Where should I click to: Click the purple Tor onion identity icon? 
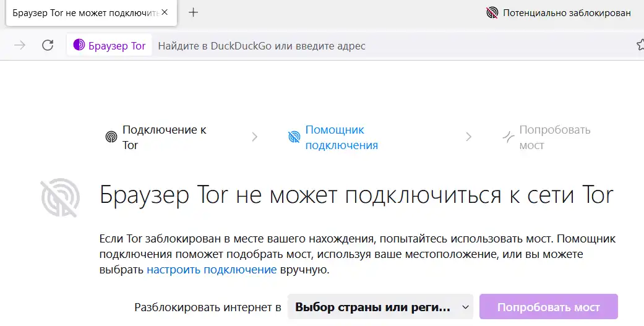[x=79, y=45]
